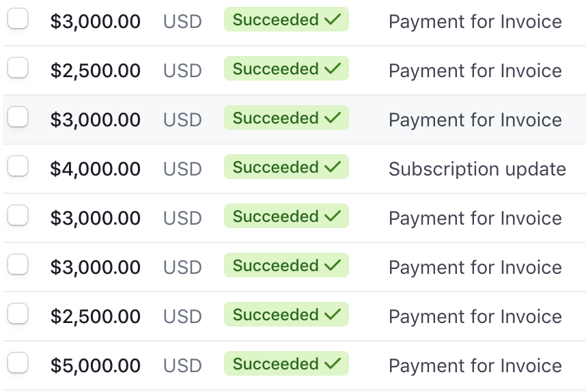The height and width of the screenshot is (392, 586).
Task: Open Payment for Invoice on lower $2,500.00 row
Action: point(475,316)
